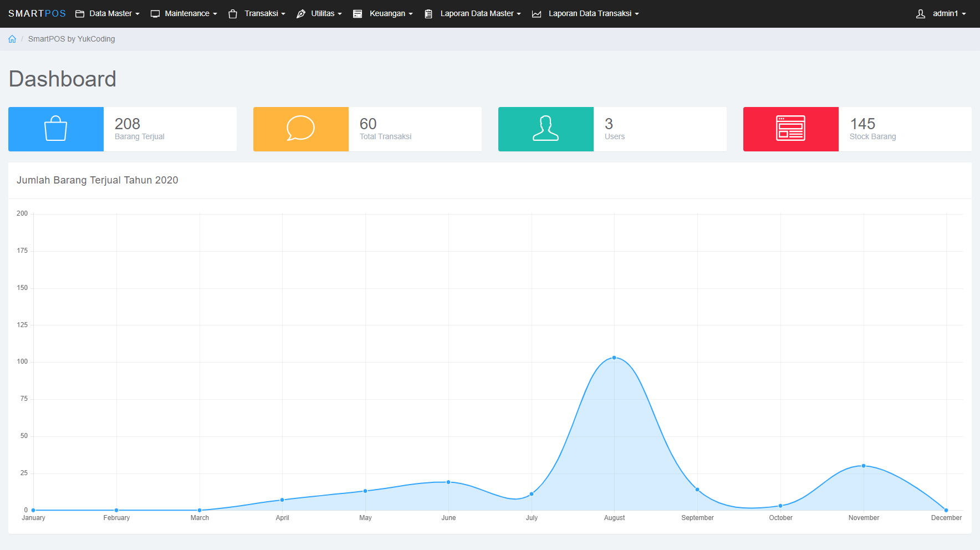Click the 200 y-axis label
Screen dimensions: 980x550
point(22,213)
